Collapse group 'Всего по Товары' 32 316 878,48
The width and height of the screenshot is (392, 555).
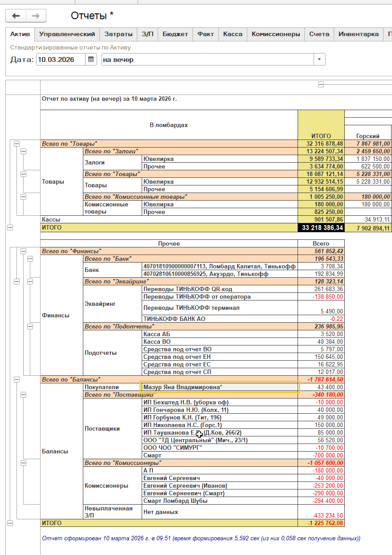[16, 144]
